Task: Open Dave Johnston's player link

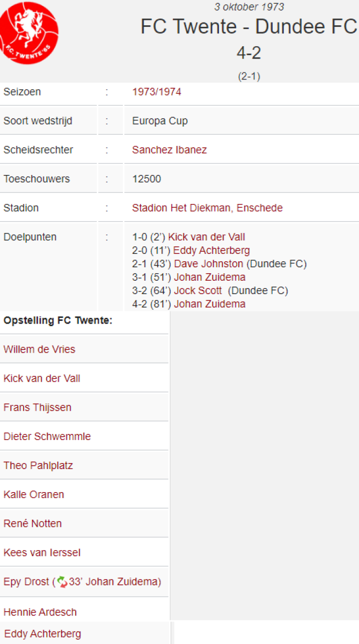Action: (x=209, y=264)
